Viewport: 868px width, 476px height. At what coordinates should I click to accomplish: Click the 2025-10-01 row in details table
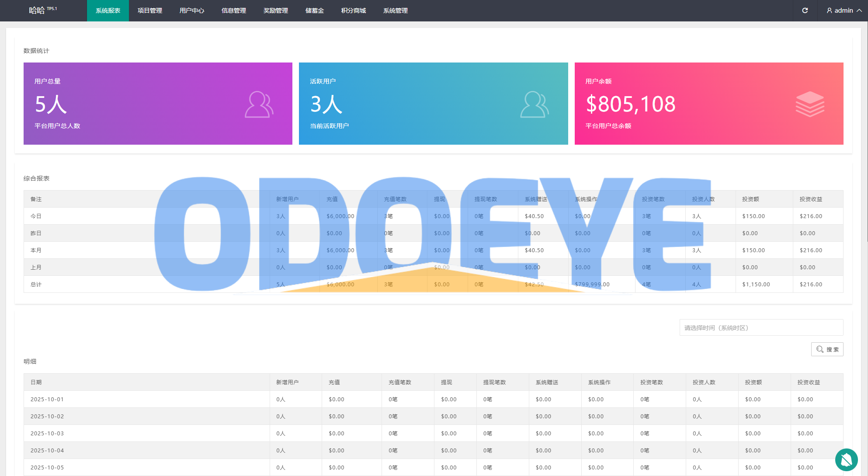pos(47,400)
